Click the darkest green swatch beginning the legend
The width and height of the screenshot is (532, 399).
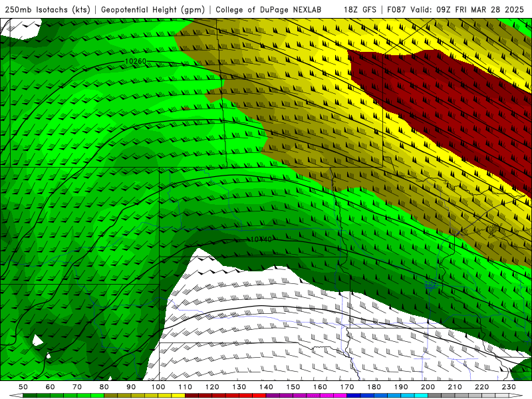tap(30, 396)
